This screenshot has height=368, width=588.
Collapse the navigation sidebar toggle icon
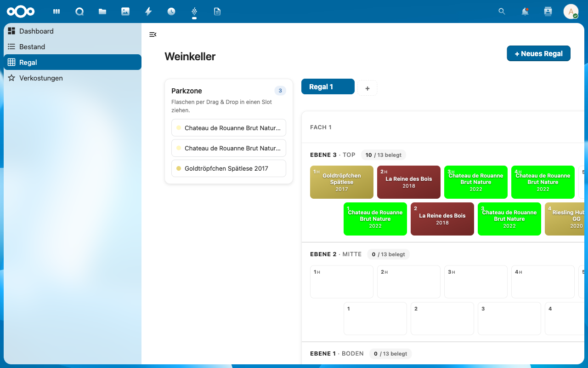coord(153,34)
